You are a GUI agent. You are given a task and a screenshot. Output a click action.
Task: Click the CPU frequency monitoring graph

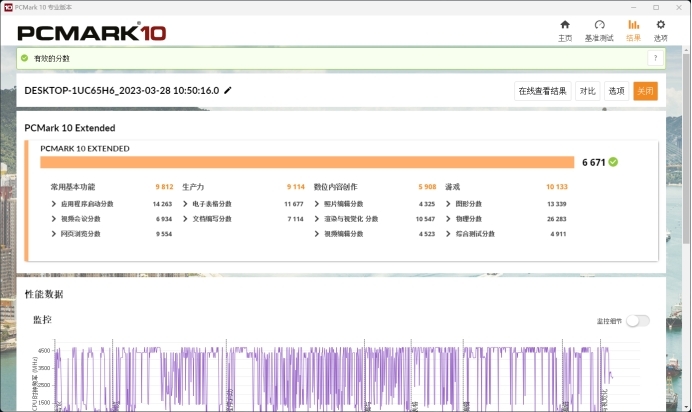346,376
